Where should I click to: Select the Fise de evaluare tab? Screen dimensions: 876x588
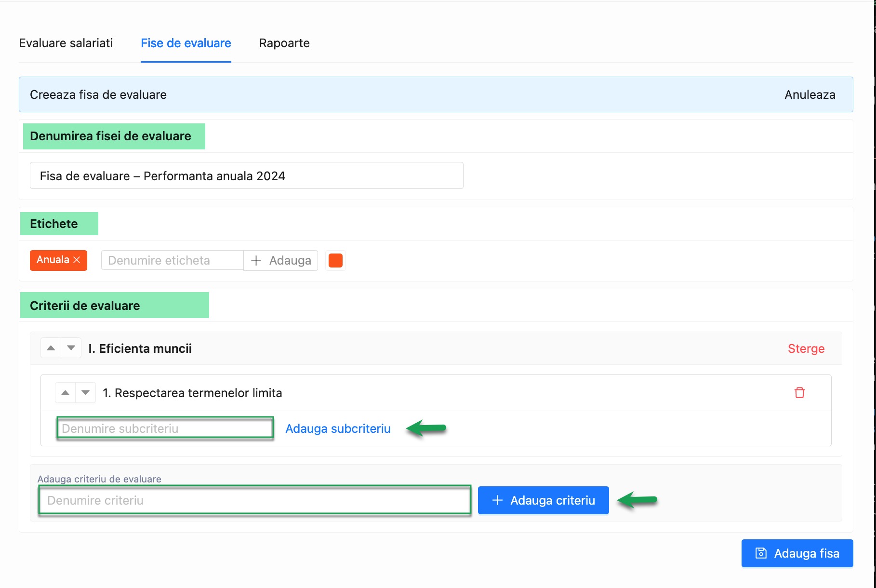[x=186, y=43]
